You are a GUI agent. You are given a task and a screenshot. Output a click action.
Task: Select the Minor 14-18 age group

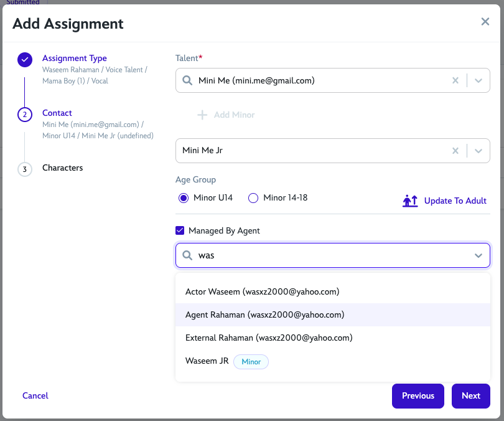click(253, 198)
